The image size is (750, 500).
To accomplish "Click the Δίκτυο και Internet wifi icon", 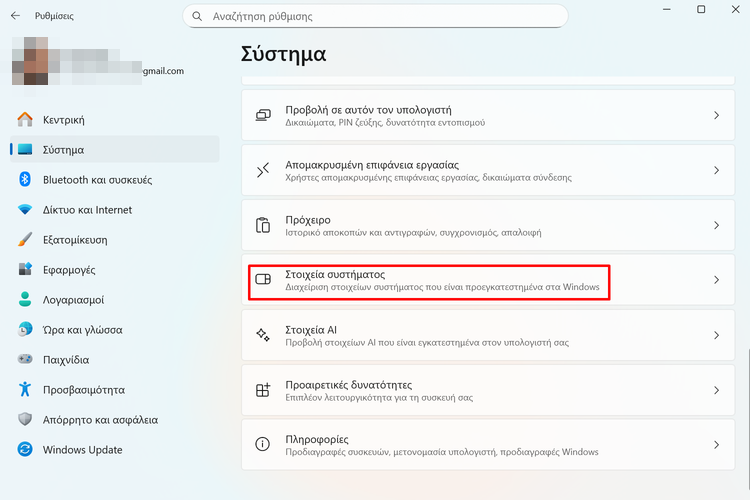I will 25,210.
